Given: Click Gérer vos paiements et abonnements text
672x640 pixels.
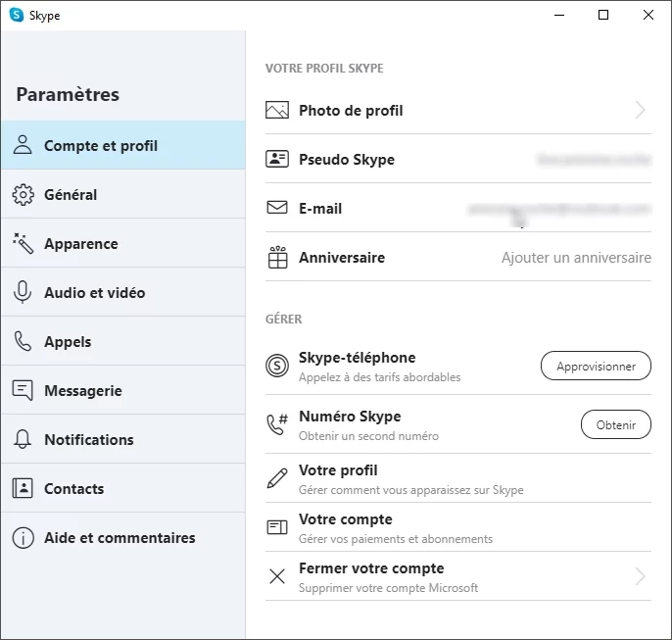Looking at the screenshot, I should click(x=396, y=539).
